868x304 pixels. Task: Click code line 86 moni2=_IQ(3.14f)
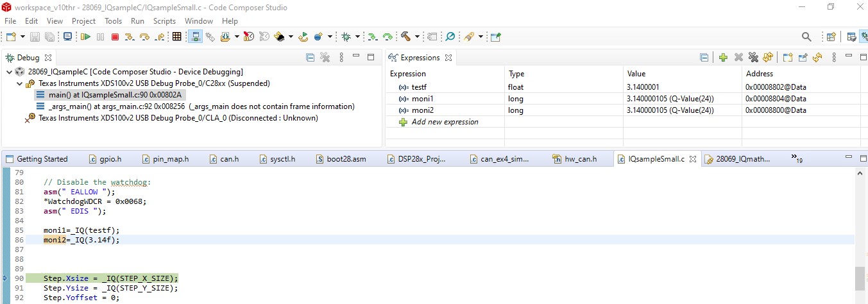[x=81, y=240]
